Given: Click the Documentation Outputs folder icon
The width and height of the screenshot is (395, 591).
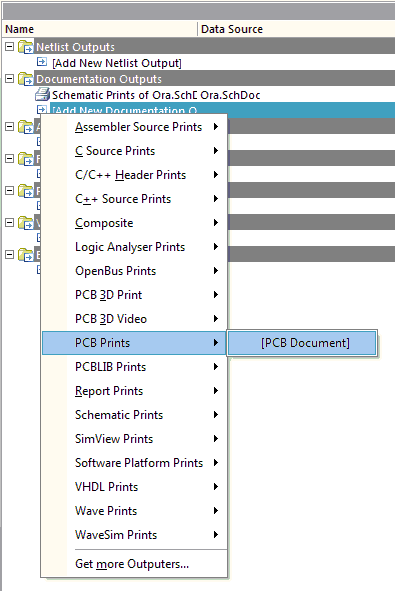Looking at the screenshot, I should (26, 79).
